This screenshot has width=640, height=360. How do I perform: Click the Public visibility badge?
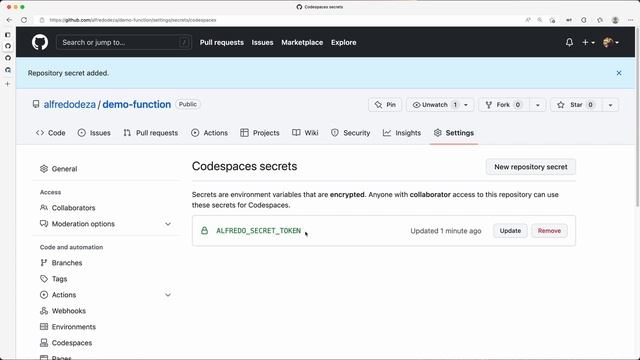pos(188,104)
